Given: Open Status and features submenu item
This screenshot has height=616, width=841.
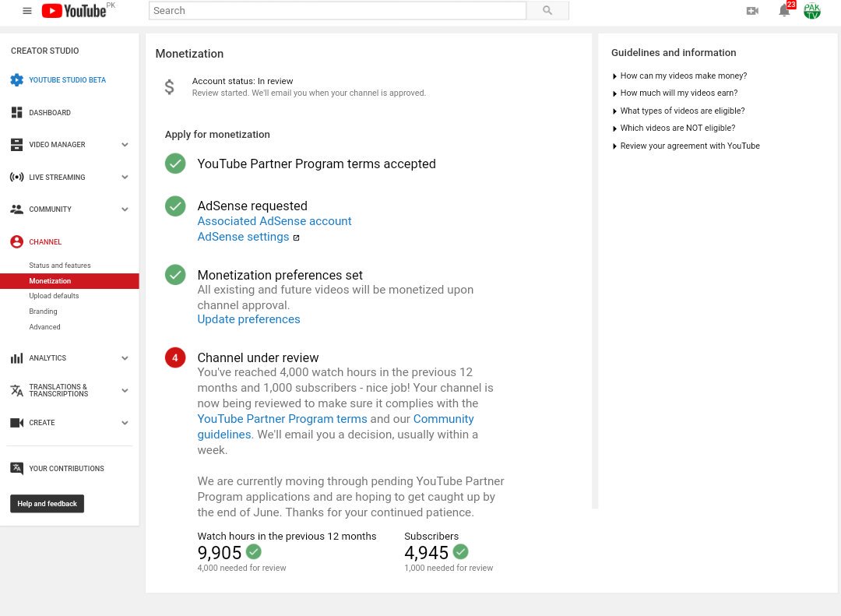Looking at the screenshot, I should pos(59,265).
